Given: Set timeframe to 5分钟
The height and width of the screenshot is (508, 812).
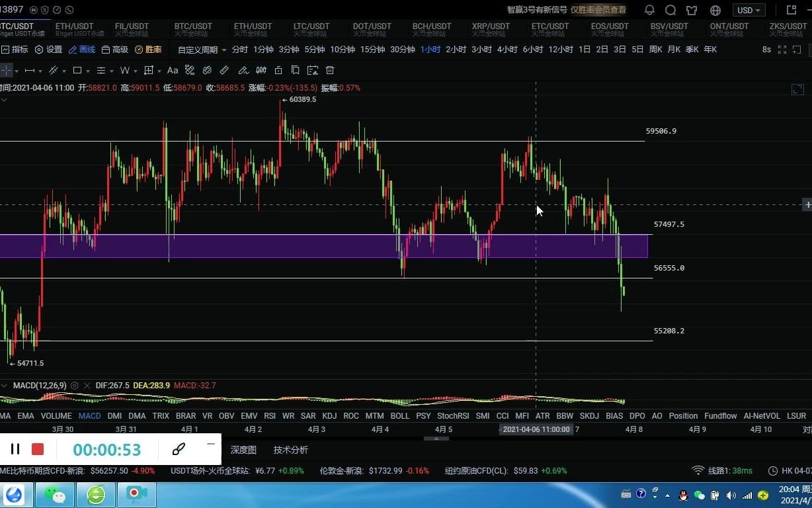Looking at the screenshot, I should click(315, 50).
